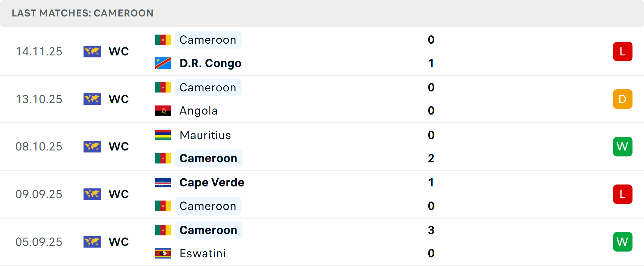This screenshot has width=644, height=266.
Task: Click the Mauritius flag icon
Action: pos(163,135)
